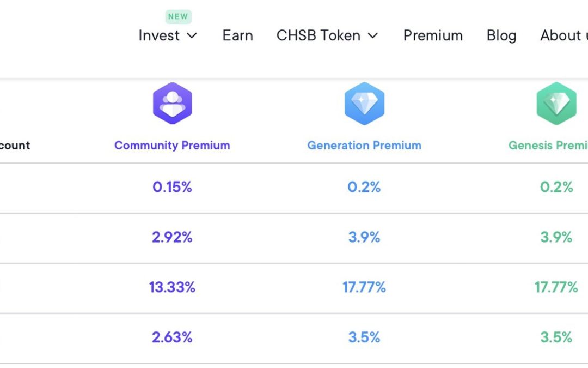Select the Generation Premium column heading
Viewport: 588px width, 368px height.
pos(364,146)
